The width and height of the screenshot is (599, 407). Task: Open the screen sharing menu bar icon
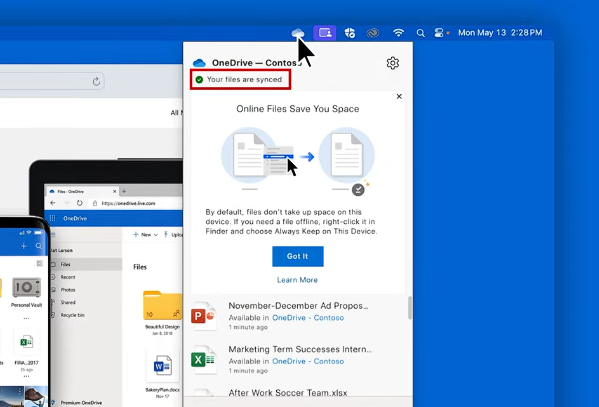pos(325,33)
